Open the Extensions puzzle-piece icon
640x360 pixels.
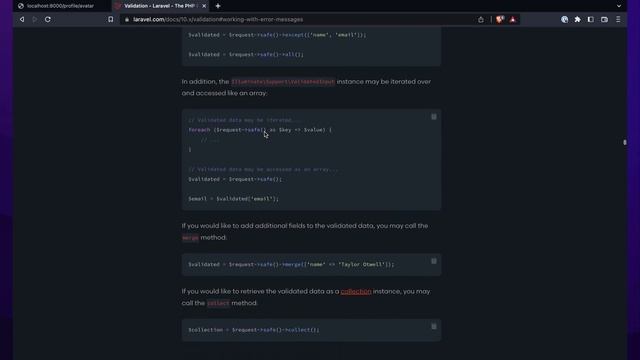coord(578,19)
